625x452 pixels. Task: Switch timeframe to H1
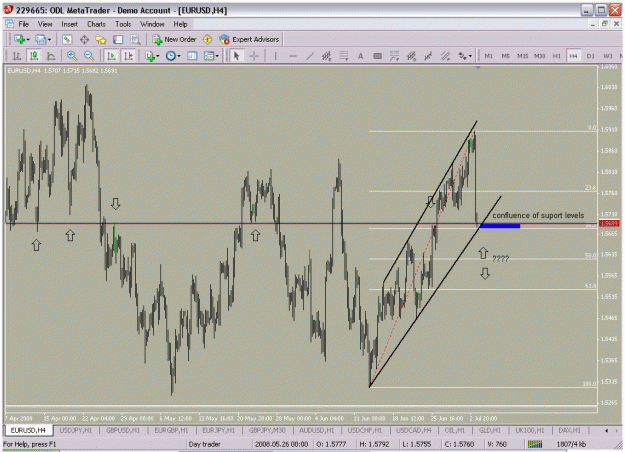[556, 56]
